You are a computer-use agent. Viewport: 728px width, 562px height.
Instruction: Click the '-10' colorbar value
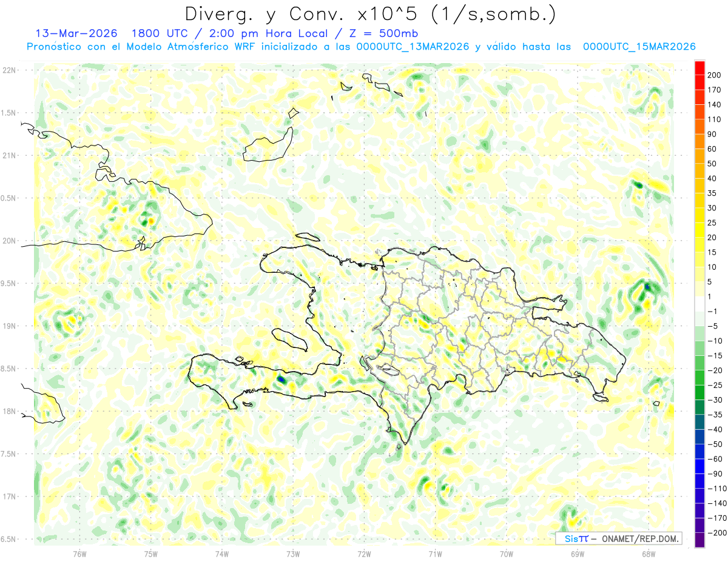point(715,341)
